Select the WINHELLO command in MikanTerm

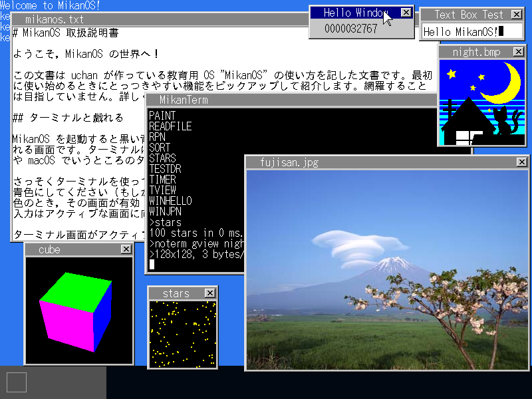pos(170,200)
